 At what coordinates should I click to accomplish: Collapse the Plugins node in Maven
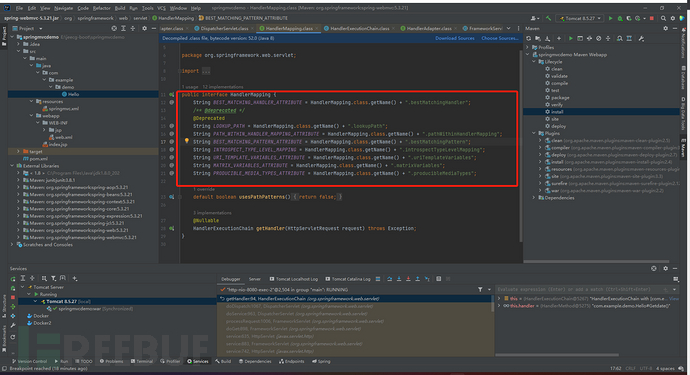tap(534, 133)
